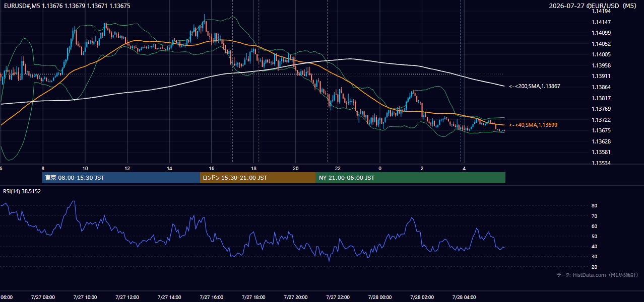This screenshot has height=302, width=644.
Task: Click the 7/27 20:00 bottom time label
Action: tap(296, 297)
